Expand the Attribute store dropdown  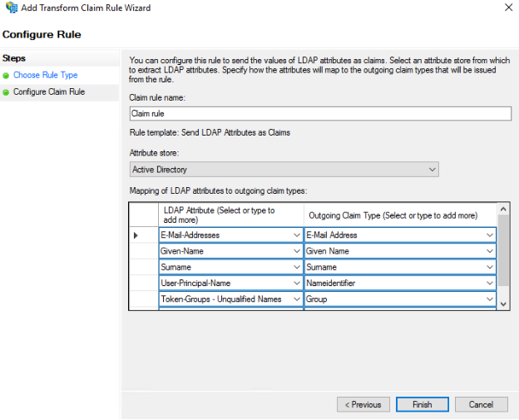pos(431,170)
